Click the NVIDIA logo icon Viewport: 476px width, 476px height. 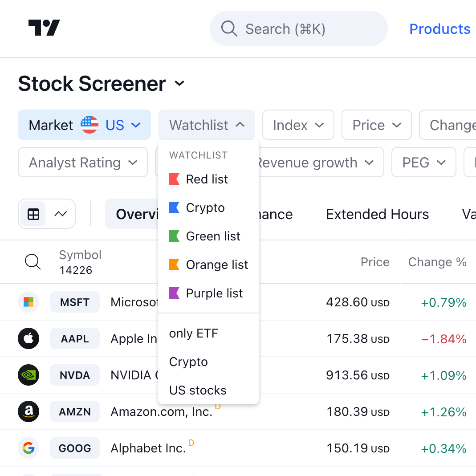click(28, 375)
